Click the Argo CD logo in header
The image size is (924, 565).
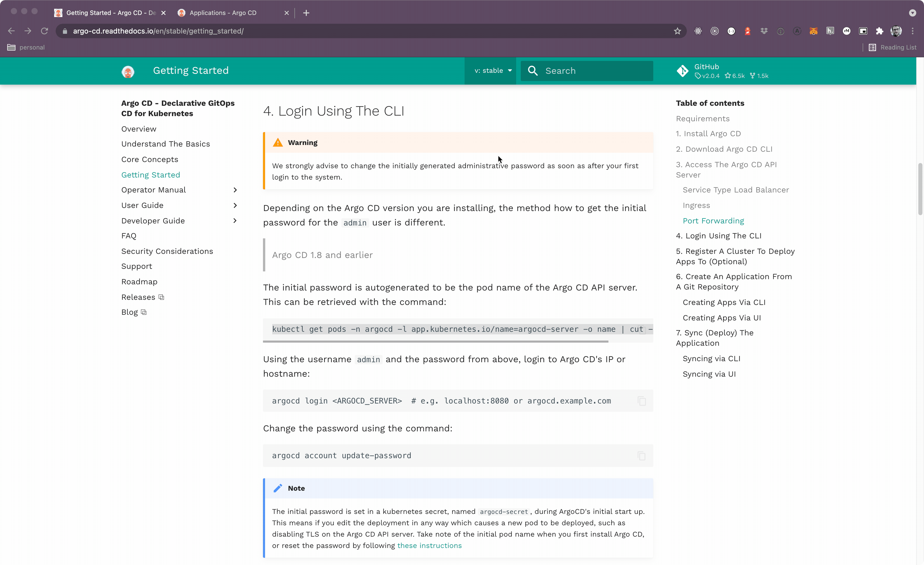pyautogui.click(x=128, y=71)
